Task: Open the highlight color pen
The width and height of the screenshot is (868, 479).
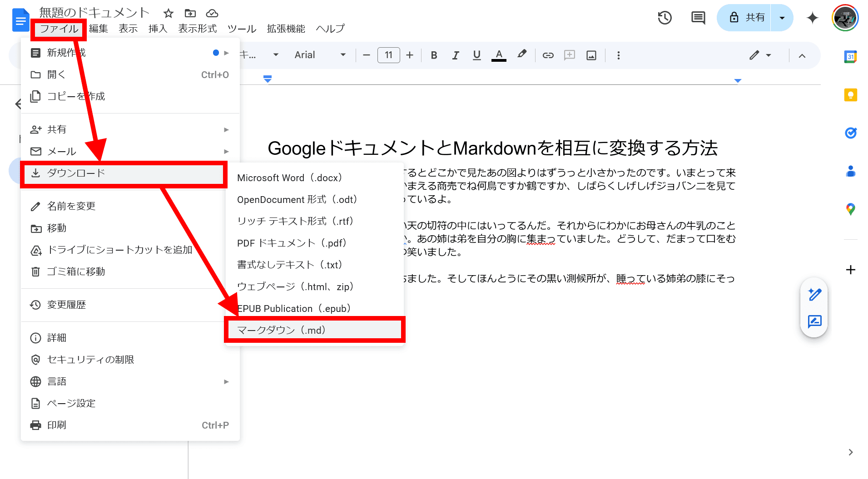Action: pyautogui.click(x=522, y=55)
